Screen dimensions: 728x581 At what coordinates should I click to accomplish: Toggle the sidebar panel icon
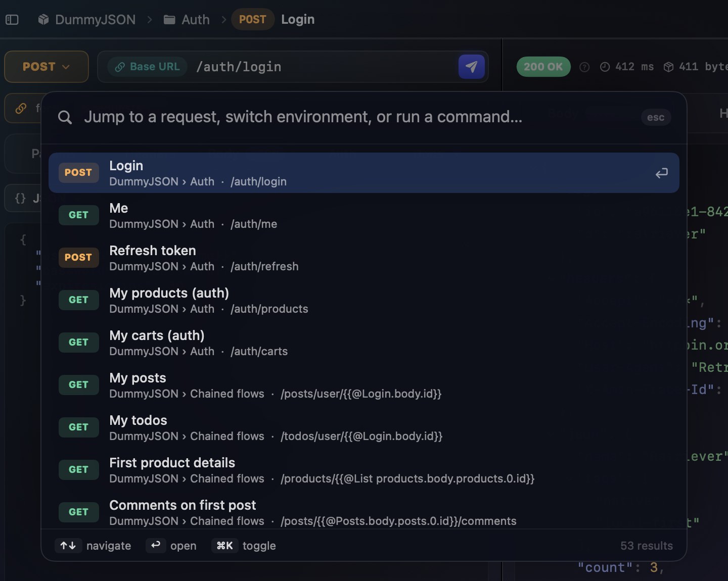tap(12, 20)
